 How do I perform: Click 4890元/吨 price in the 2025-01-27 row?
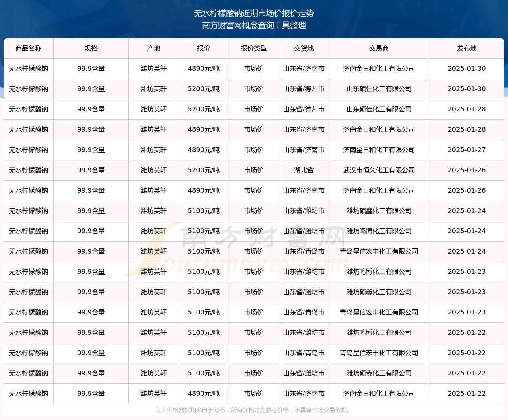pos(204,150)
